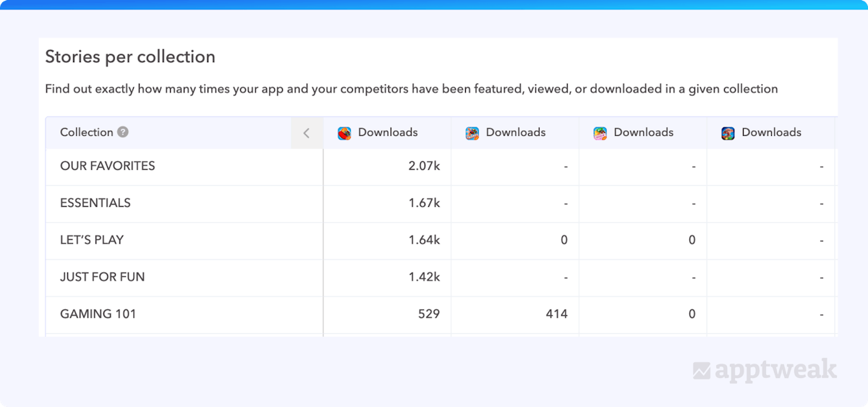Sort by second app's Downloads column
The height and width of the screenshot is (407, 868).
point(516,132)
